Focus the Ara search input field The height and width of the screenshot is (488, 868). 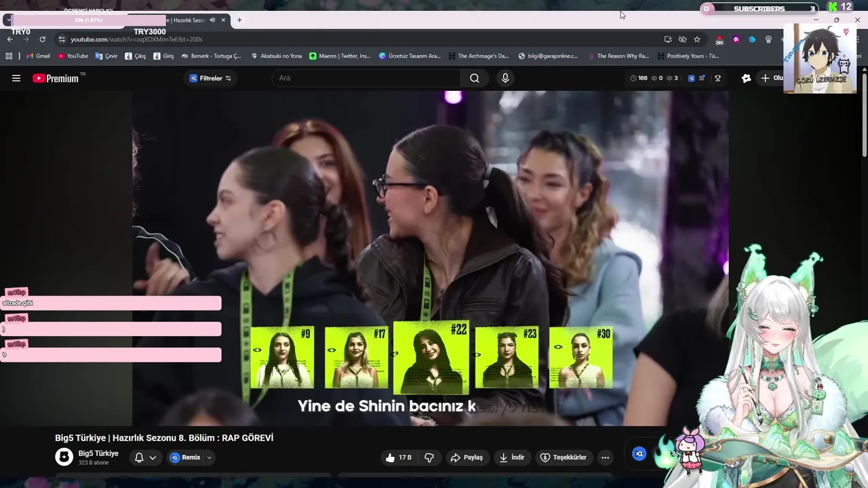[x=366, y=78]
